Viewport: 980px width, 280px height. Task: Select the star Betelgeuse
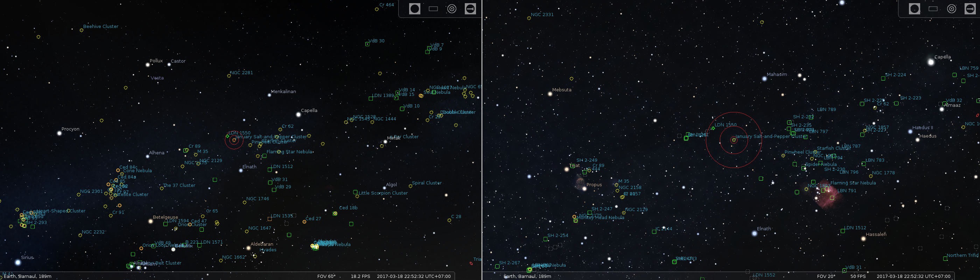coord(150,221)
